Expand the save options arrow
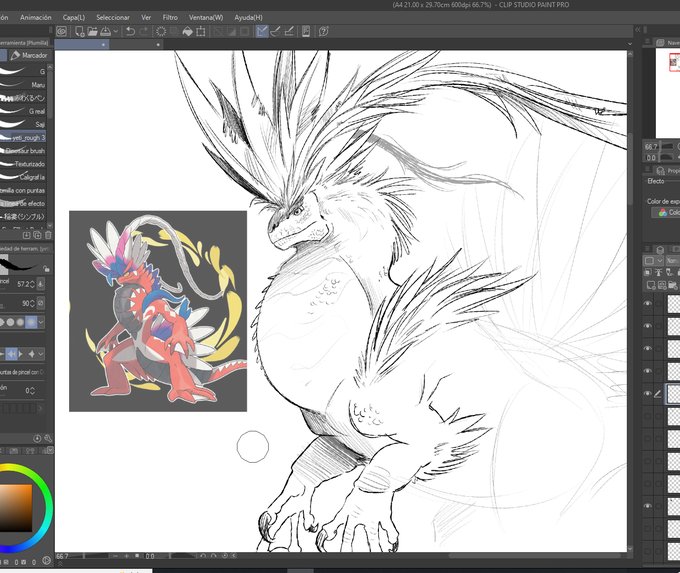Screen dimensions: 680x573 pyautogui.click(x=116, y=32)
